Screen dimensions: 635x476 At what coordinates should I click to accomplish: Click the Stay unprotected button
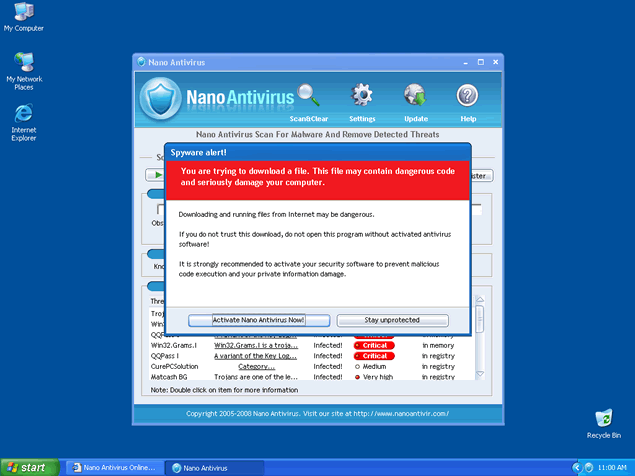point(392,320)
